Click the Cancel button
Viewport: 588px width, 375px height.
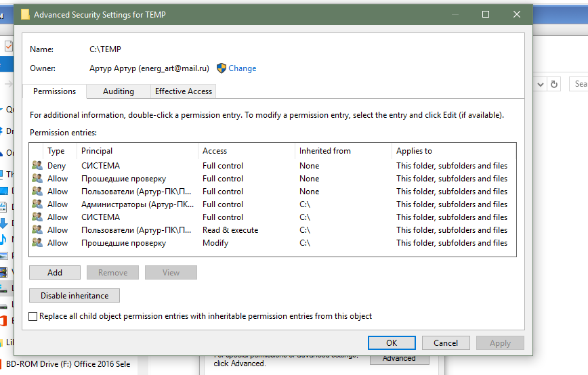pos(446,343)
